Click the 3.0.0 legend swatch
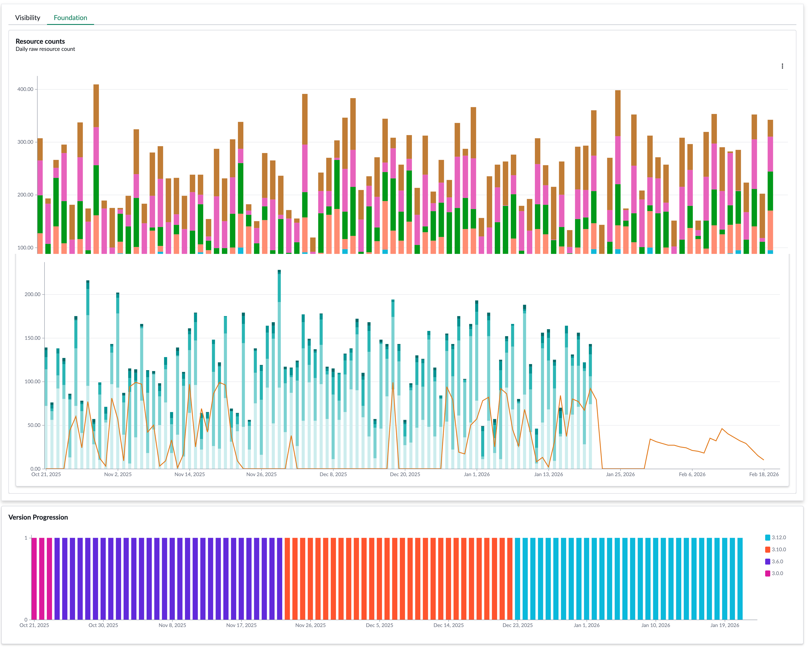 767,573
